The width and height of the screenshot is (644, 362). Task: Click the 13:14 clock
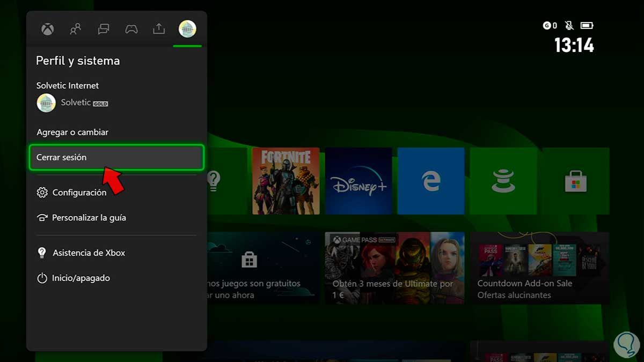tap(574, 45)
